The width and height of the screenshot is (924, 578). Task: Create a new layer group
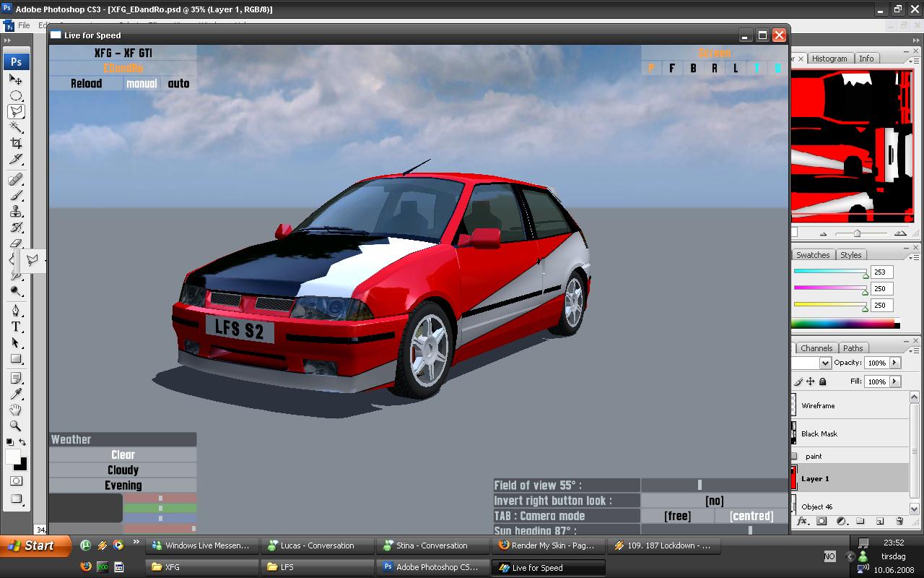[x=860, y=521]
